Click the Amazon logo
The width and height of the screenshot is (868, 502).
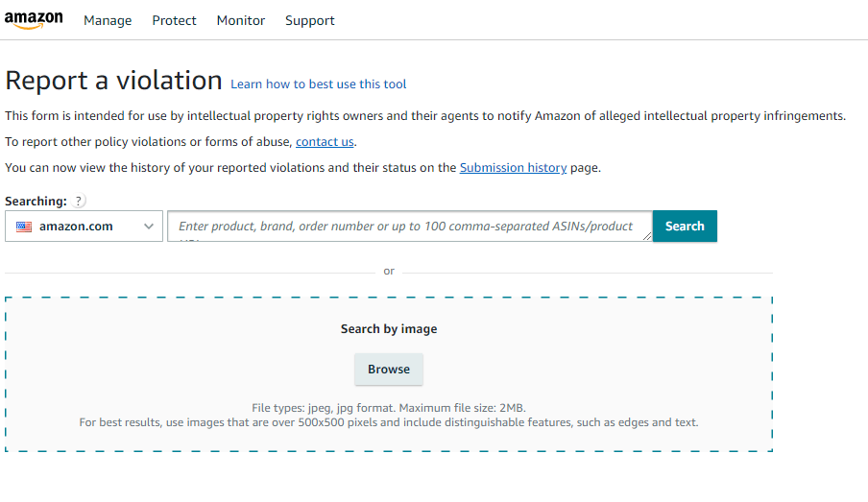click(x=34, y=20)
